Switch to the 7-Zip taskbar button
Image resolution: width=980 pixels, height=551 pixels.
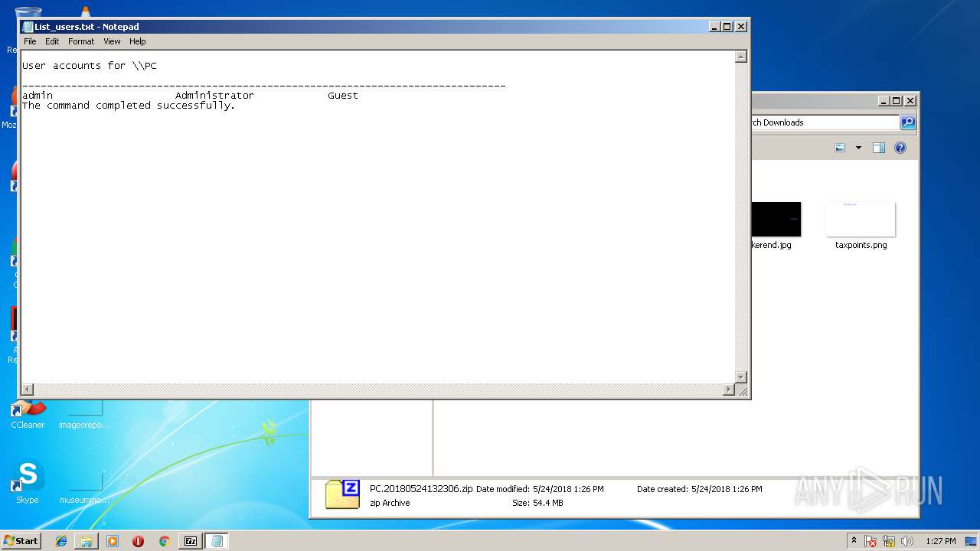coord(191,541)
